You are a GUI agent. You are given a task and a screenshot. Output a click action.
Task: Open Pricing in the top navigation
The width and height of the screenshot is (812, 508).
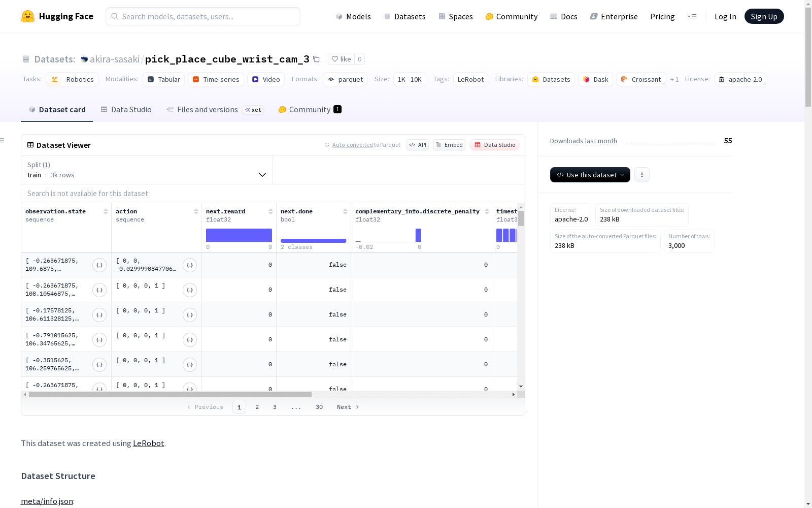point(662,16)
